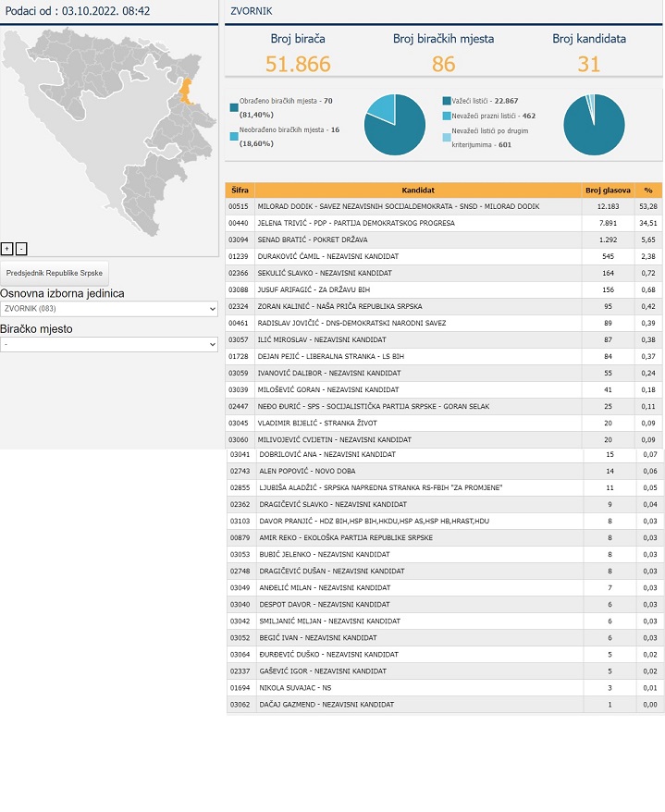Open the Osnovna izborna jedinica dropdown
This screenshot has height=812, width=665.
tap(109, 309)
